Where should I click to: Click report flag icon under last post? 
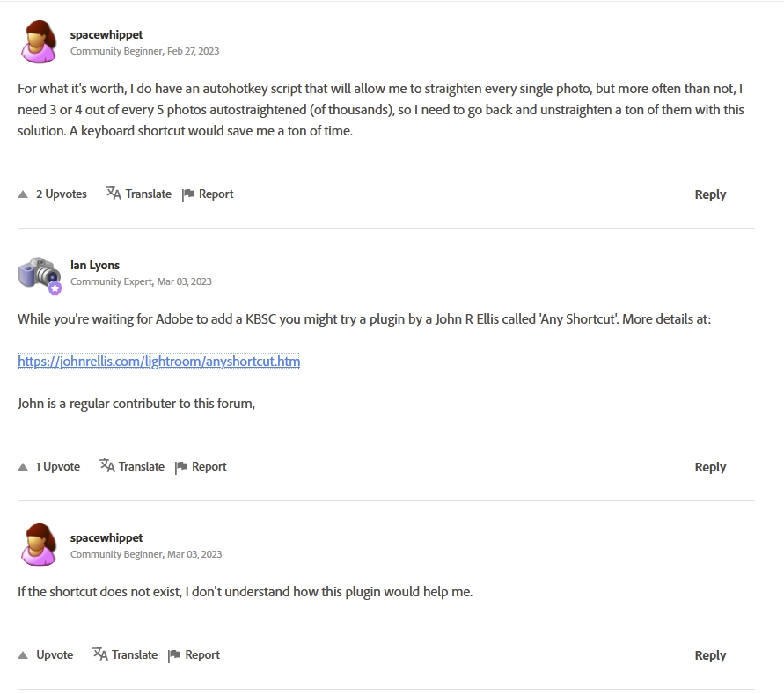(x=174, y=655)
